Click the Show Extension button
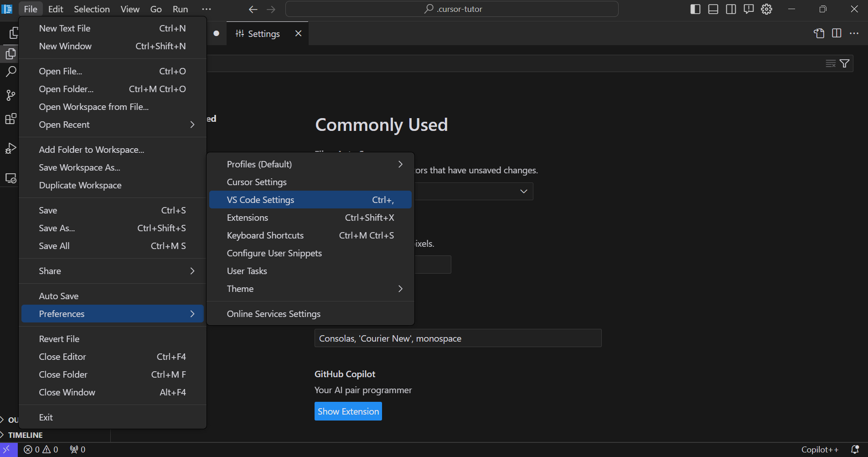This screenshot has height=457, width=868. pyautogui.click(x=348, y=411)
